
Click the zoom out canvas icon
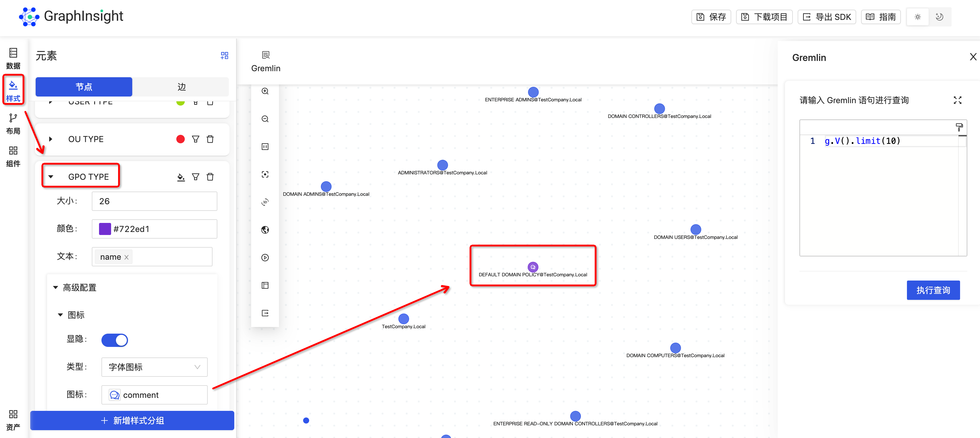(265, 119)
